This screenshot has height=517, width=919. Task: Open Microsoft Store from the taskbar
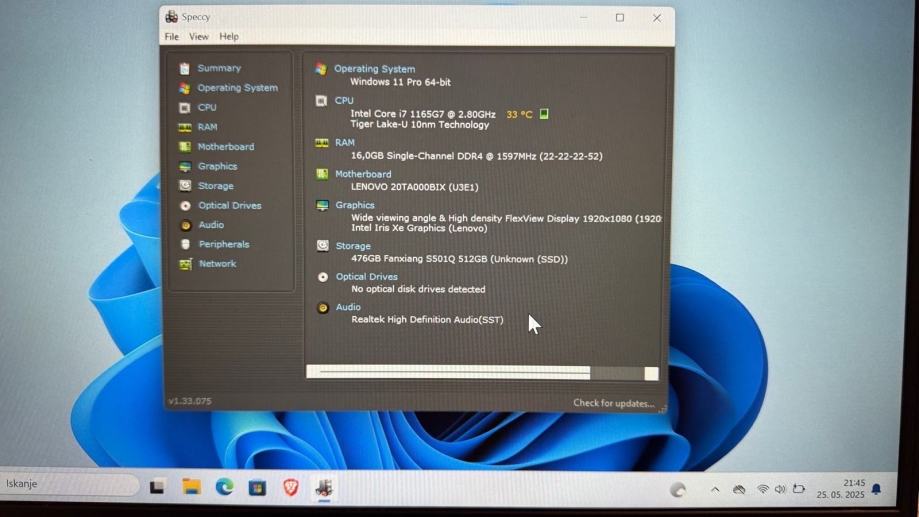(x=257, y=488)
